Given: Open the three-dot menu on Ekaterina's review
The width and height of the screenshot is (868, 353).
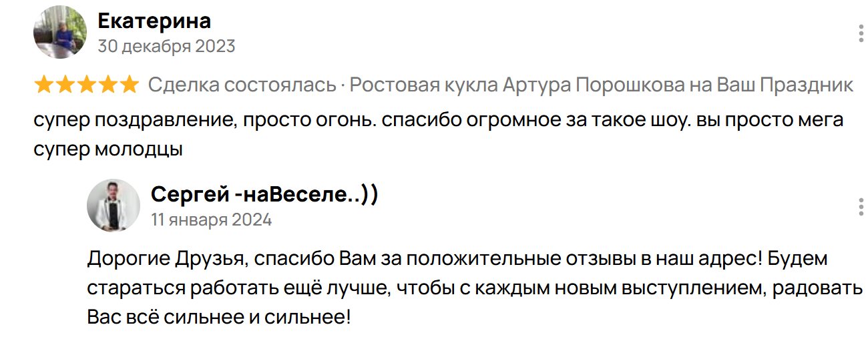Looking at the screenshot, I should coord(861,33).
